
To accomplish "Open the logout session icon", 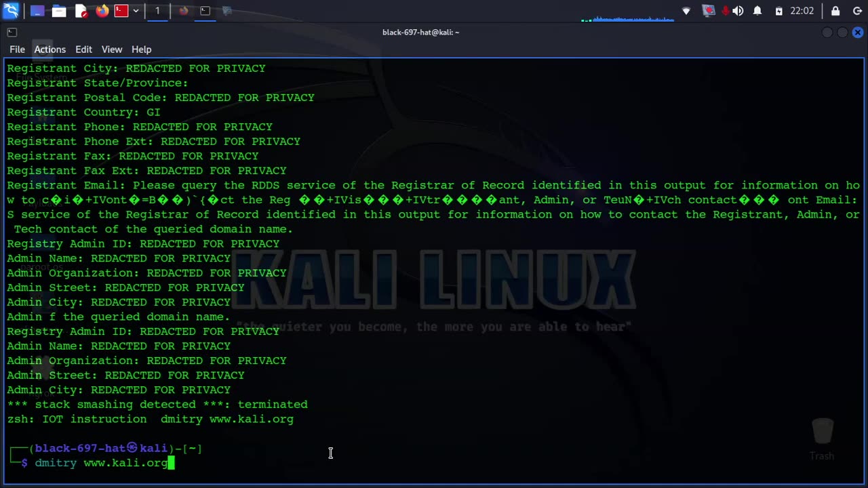I will coord(857,11).
